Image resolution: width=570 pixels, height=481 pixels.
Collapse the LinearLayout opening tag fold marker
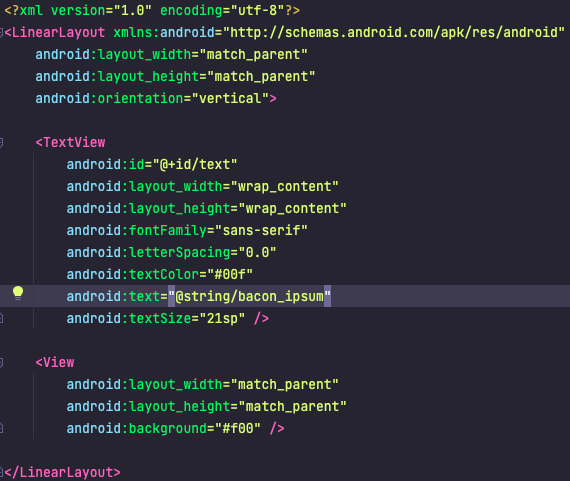pyautogui.click(x=1, y=33)
